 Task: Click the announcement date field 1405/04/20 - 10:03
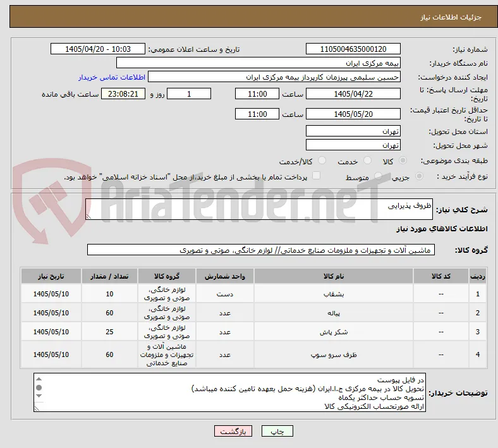(98, 49)
